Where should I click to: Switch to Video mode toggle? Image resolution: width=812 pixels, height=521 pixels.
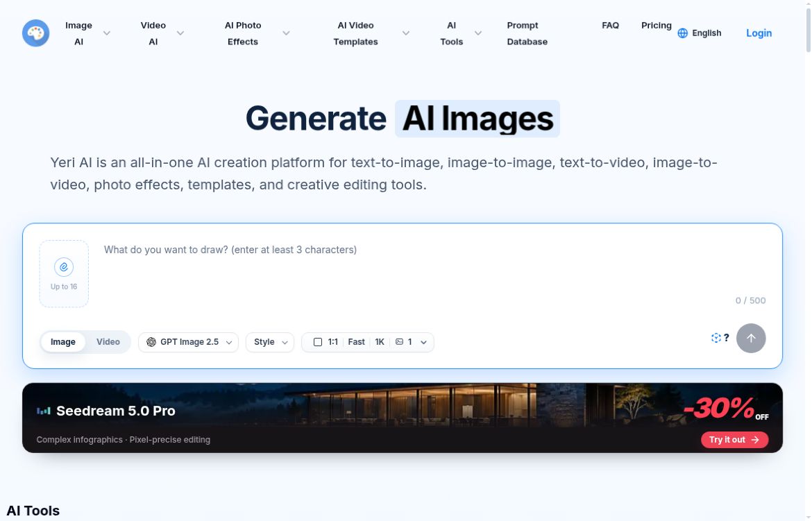coord(108,342)
